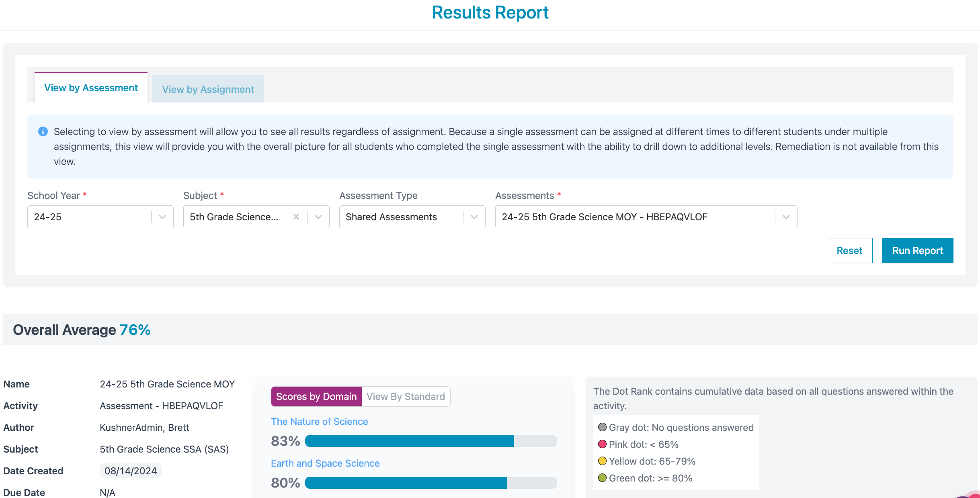Open The Nature of Science domain link
The image size is (980, 498).
pyautogui.click(x=320, y=421)
